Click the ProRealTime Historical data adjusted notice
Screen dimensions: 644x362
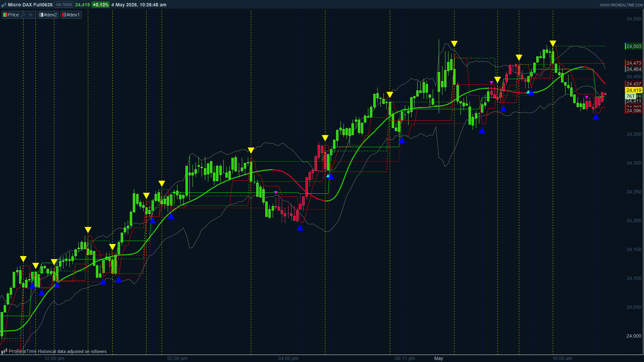click(58, 351)
